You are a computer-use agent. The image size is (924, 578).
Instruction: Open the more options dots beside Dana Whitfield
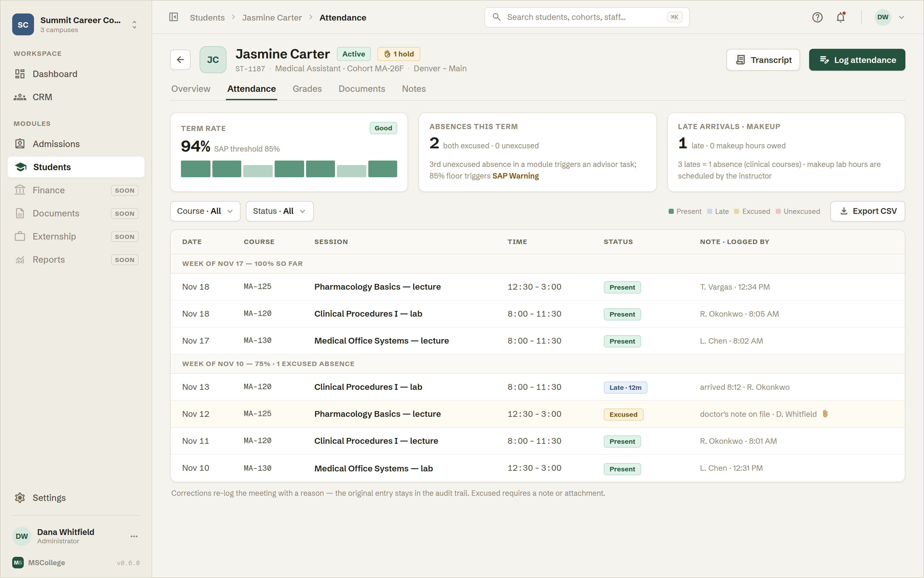tap(134, 536)
